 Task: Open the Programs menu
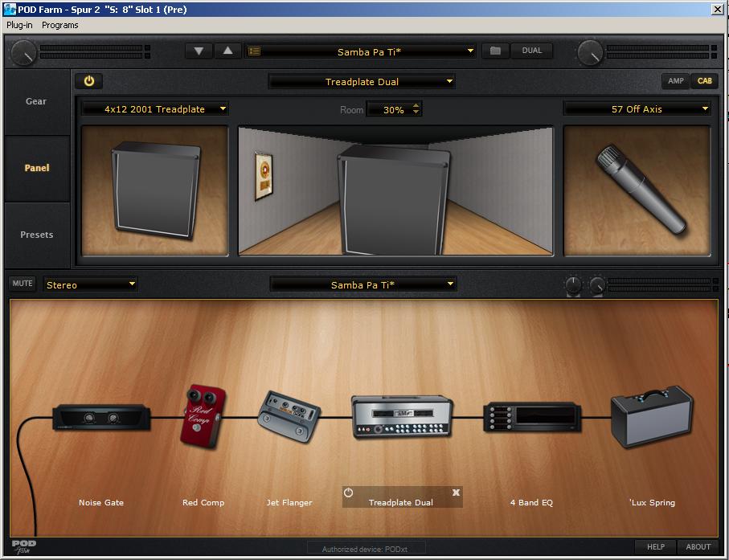60,25
